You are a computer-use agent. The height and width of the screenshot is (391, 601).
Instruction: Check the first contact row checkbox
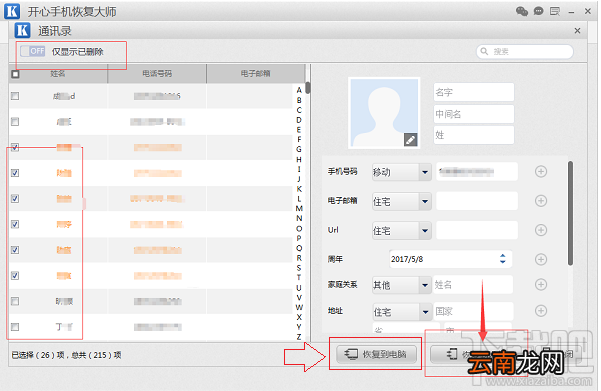click(15, 96)
